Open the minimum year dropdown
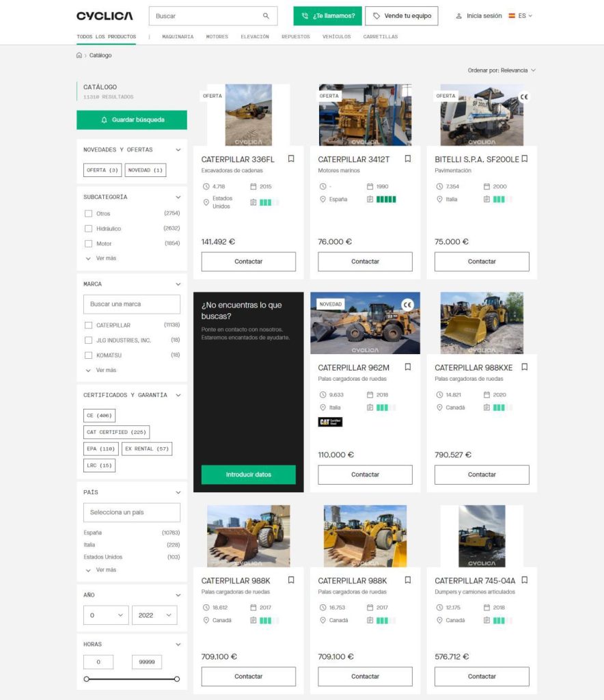This screenshot has height=700, width=604. click(106, 615)
